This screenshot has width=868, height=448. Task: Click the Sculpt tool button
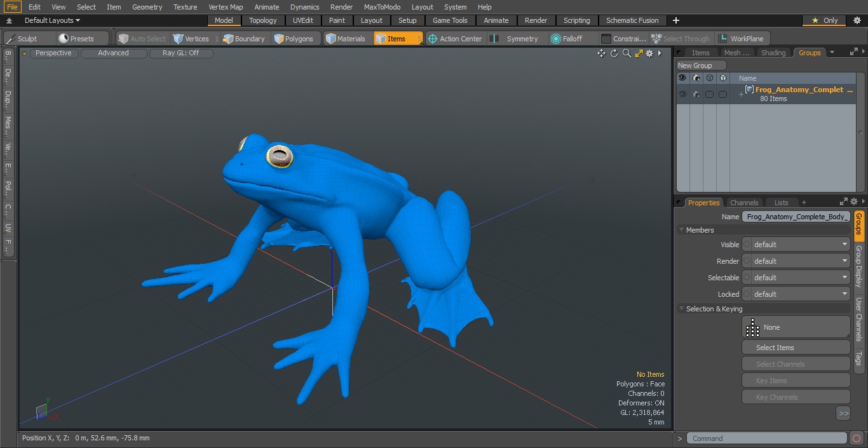28,39
